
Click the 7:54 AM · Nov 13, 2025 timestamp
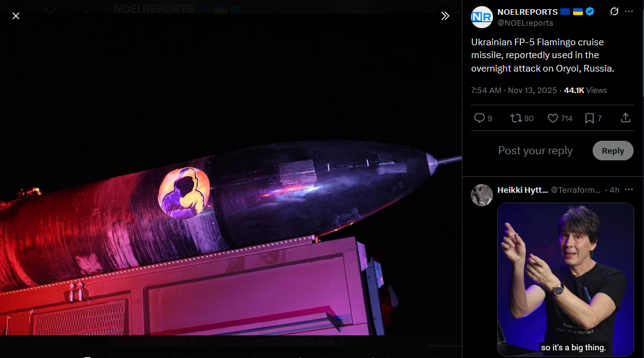pyautogui.click(x=514, y=91)
